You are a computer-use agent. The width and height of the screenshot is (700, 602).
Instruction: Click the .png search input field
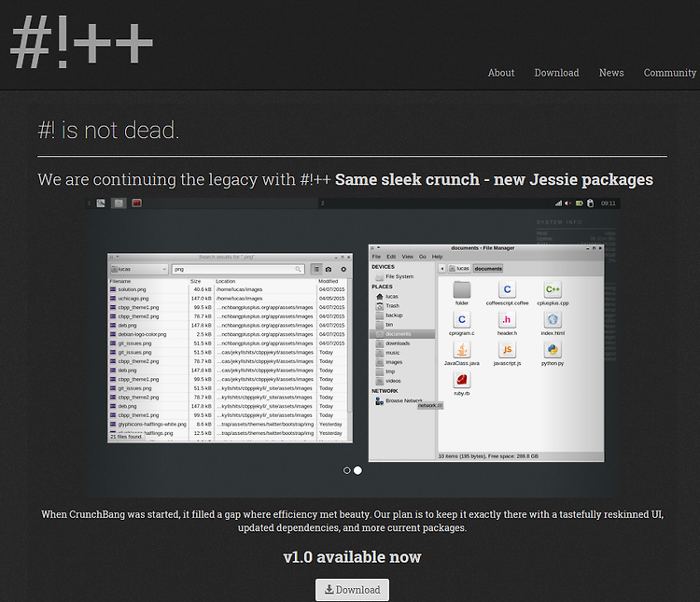[x=238, y=270]
